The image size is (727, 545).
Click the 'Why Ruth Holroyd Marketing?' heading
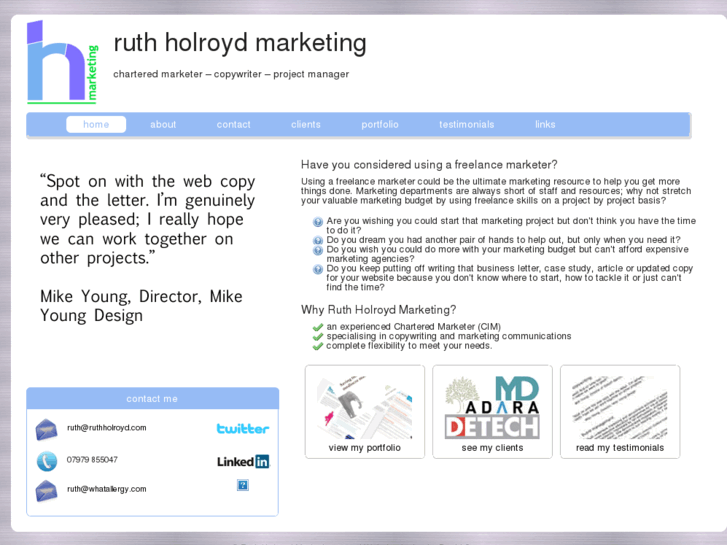pos(378,309)
